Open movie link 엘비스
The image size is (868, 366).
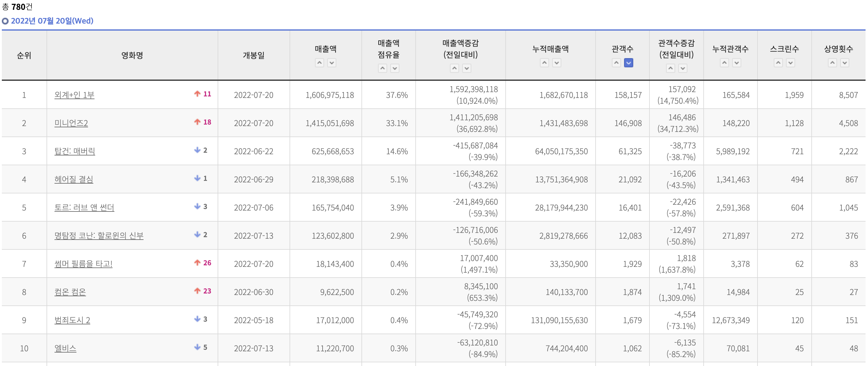(x=65, y=349)
